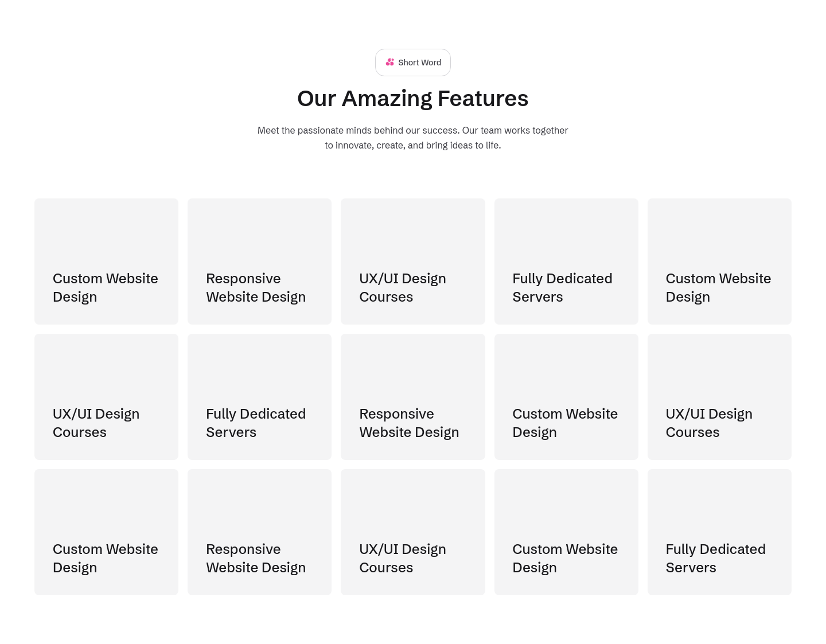This screenshot has height=644, width=826.
Task: Open Custom Website Design card beside bottom Servers card
Action: tap(566, 532)
